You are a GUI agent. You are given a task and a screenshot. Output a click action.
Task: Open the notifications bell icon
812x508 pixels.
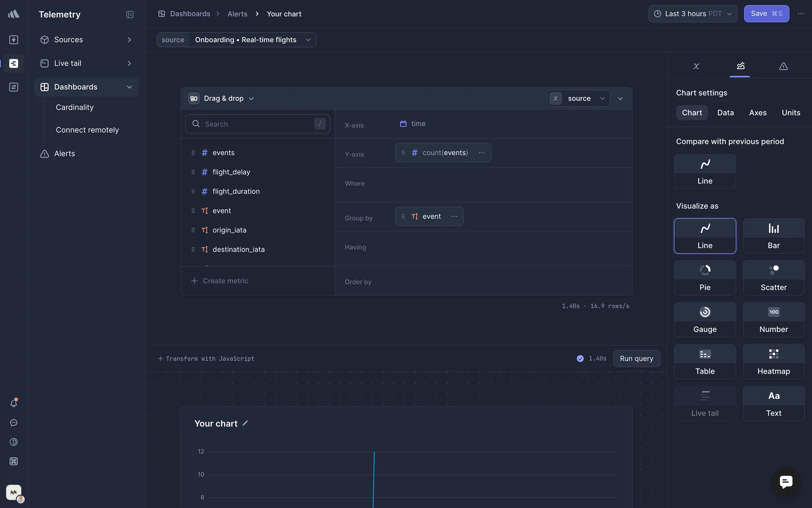[14, 403]
